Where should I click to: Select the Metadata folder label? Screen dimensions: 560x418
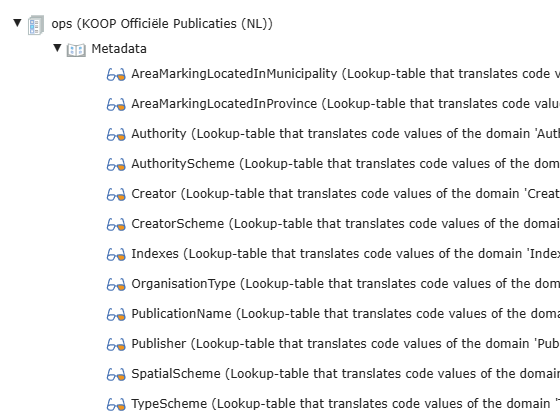click(x=119, y=49)
